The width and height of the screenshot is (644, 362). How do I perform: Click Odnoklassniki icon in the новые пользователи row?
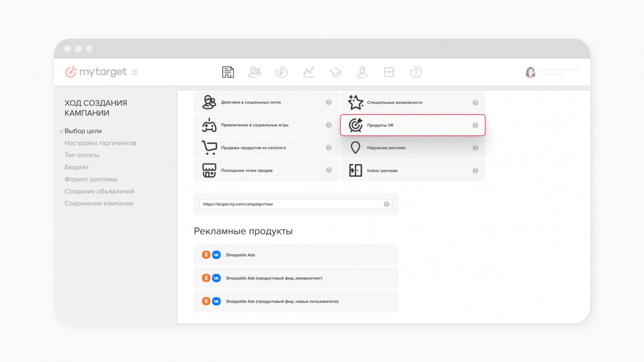point(206,301)
